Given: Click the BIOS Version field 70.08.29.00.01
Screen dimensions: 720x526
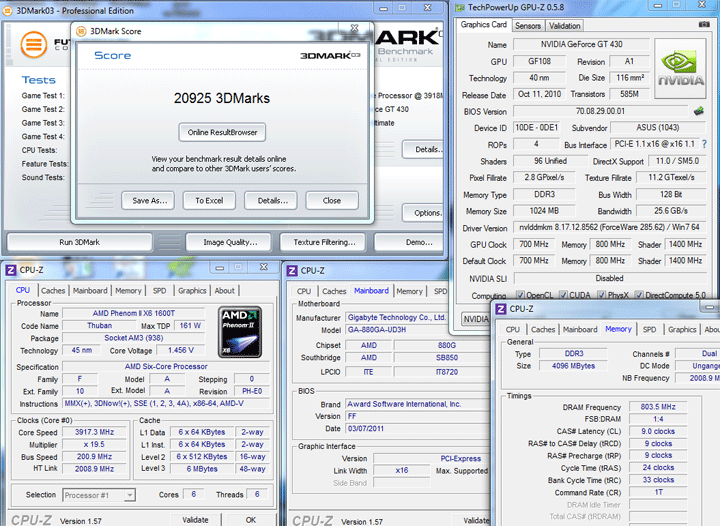Looking at the screenshot, I should 600,111.
